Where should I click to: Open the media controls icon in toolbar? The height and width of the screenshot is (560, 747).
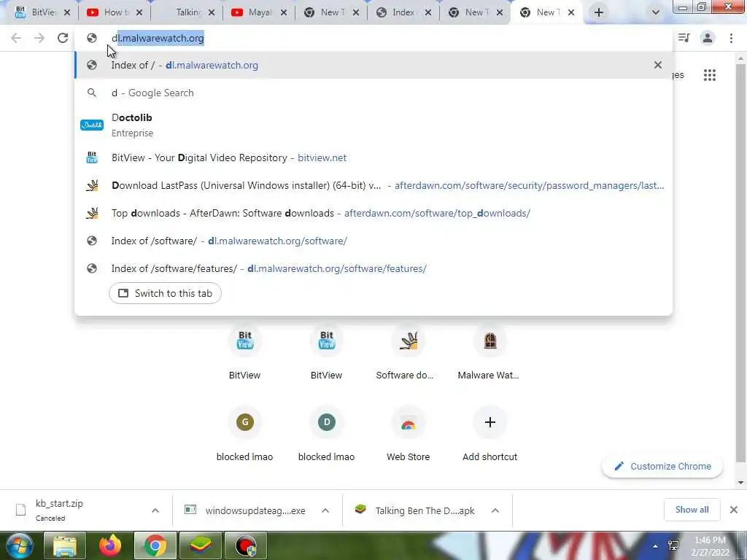point(684,38)
